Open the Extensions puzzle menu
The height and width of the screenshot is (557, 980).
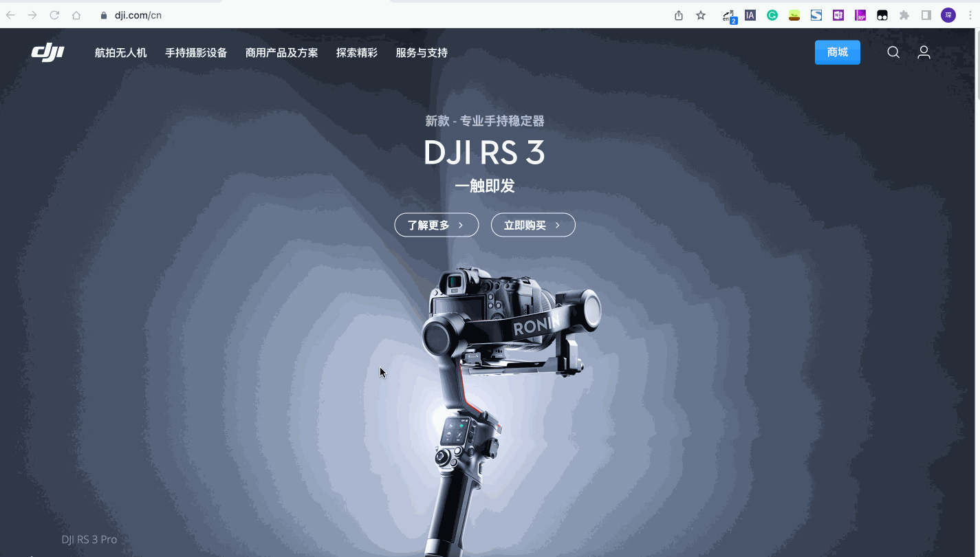(904, 15)
